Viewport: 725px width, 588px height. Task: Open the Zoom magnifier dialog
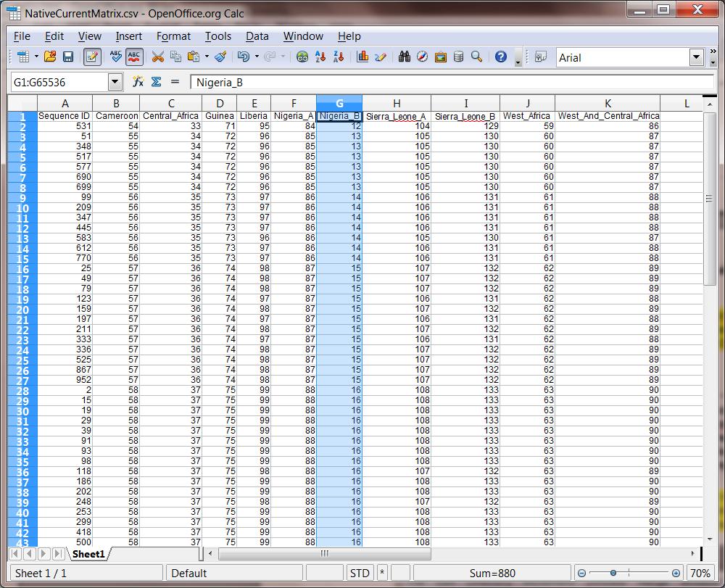(477, 57)
